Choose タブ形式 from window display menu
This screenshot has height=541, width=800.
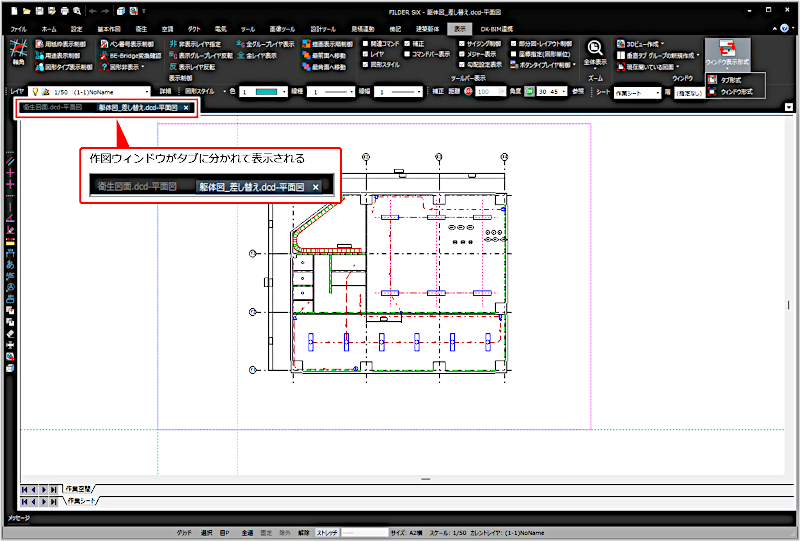point(735,78)
